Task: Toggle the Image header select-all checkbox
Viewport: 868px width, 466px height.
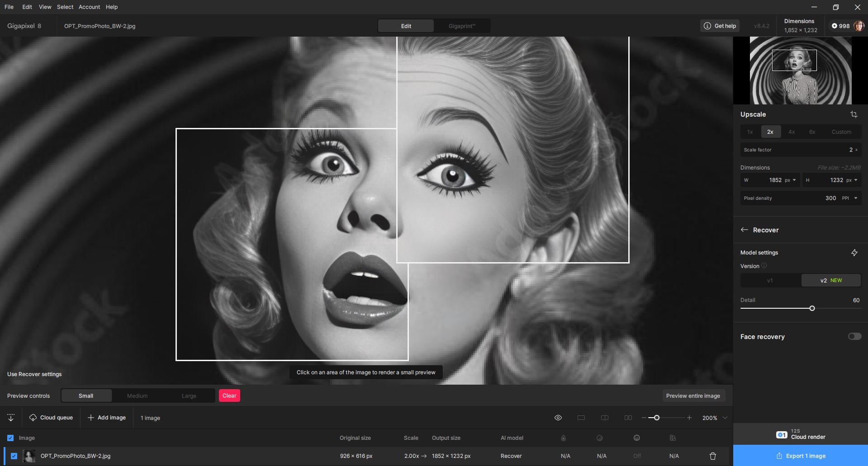Action: pos(10,438)
